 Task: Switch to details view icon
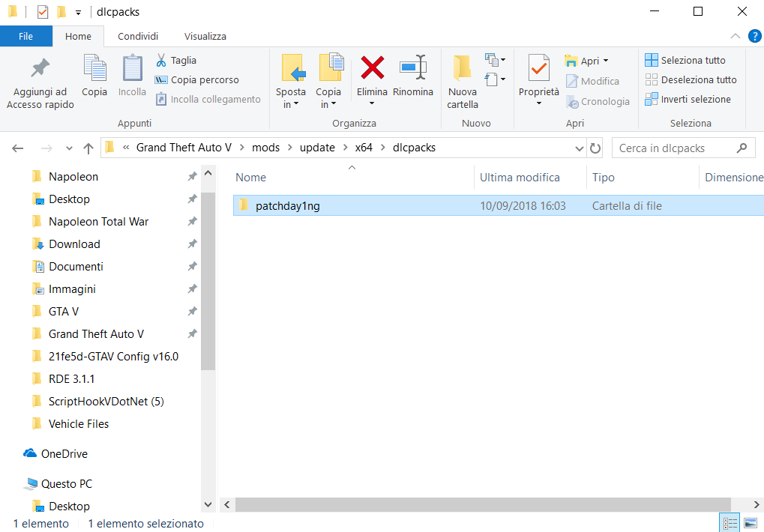tap(730, 523)
